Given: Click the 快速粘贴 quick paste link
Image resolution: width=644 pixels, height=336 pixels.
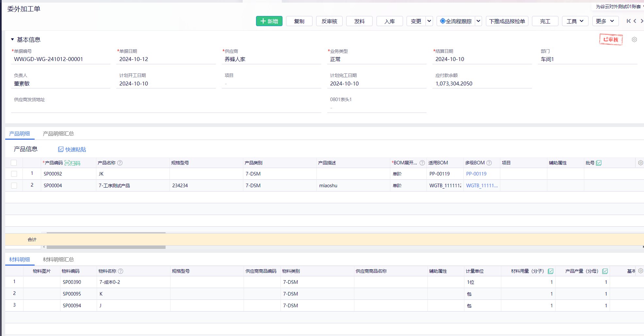Looking at the screenshot, I should [x=72, y=149].
